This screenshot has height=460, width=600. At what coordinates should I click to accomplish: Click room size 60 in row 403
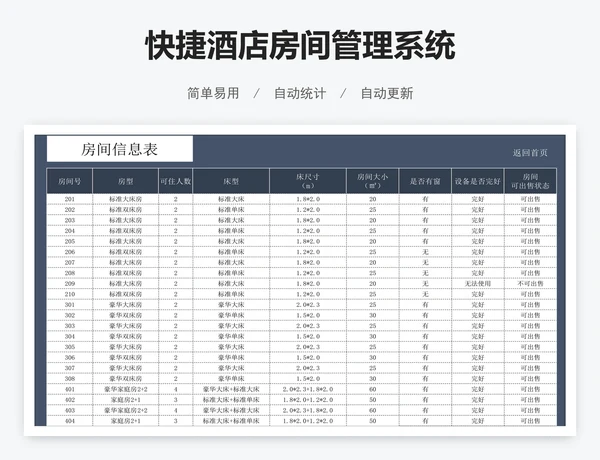pos(373,410)
